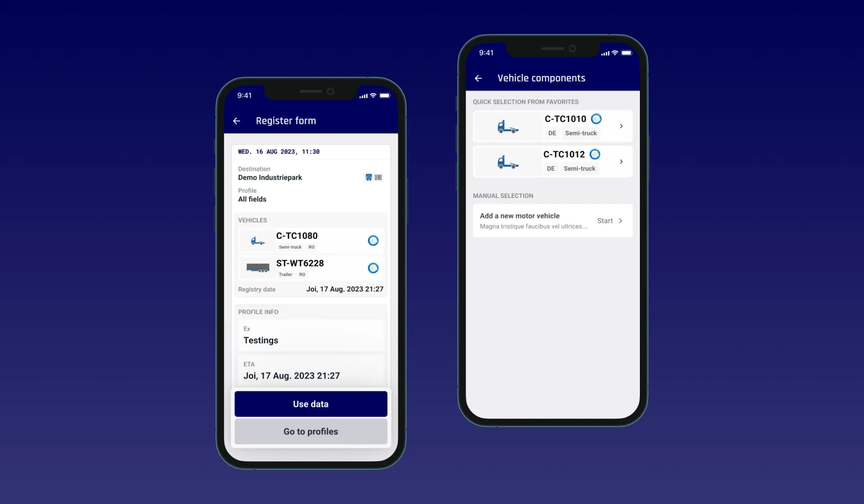Click the back arrow on Vehicle components

click(x=479, y=78)
